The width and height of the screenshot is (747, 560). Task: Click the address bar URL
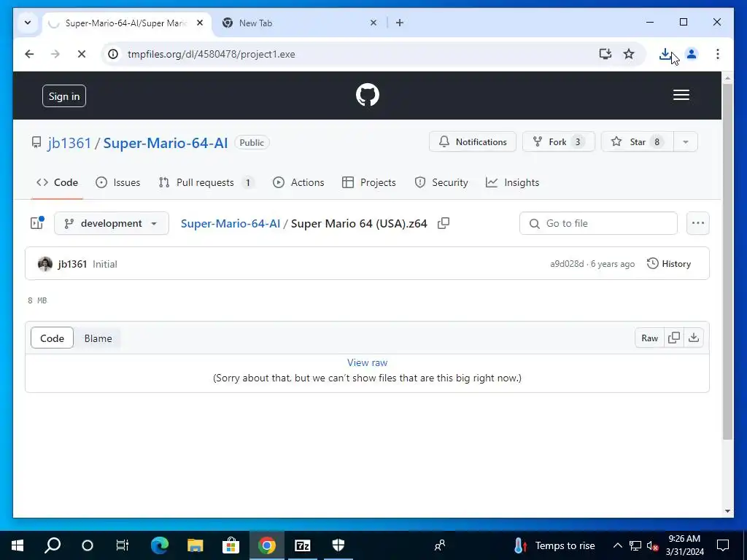tap(211, 54)
